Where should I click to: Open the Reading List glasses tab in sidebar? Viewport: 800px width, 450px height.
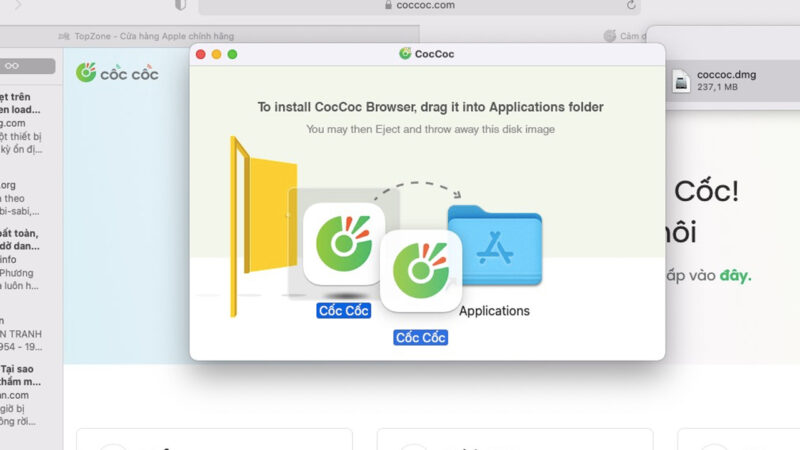pyautogui.click(x=12, y=66)
